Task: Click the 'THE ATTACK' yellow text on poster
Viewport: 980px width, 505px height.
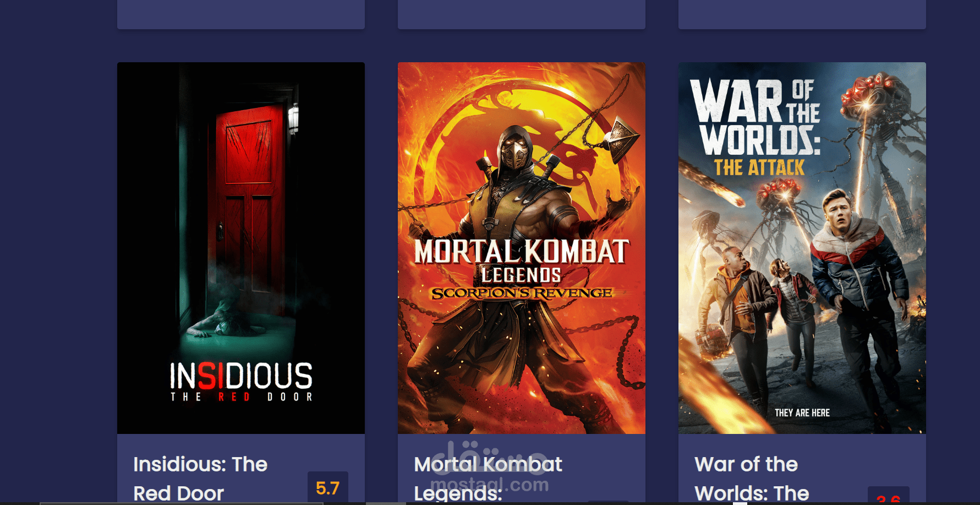Action: pyautogui.click(x=759, y=167)
